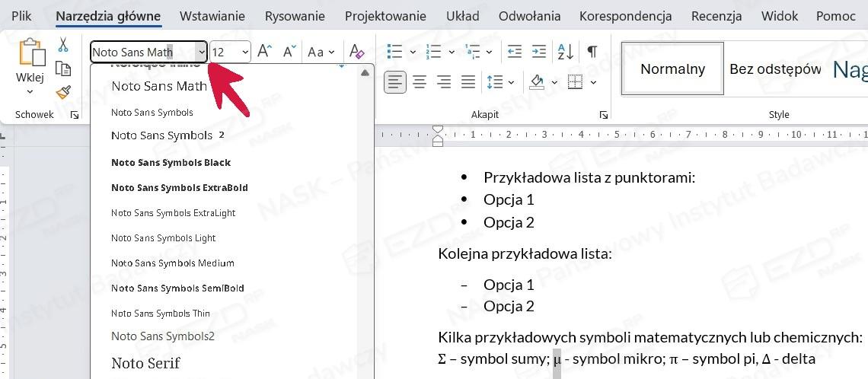The width and height of the screenshot is (868, 379).
Task: Open the font size dropdown
Action: (245, 52)
